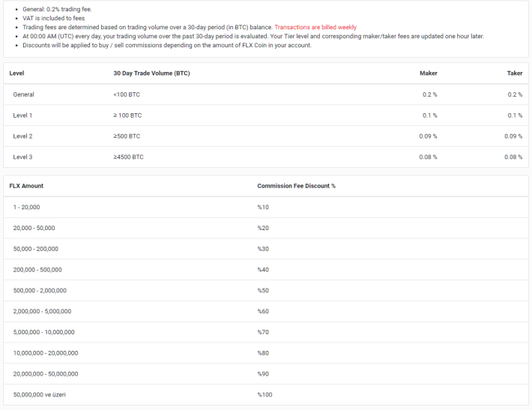Click the %80 discount cell
The width and height of the screenshot is (532, 410).
coord(263,353)
